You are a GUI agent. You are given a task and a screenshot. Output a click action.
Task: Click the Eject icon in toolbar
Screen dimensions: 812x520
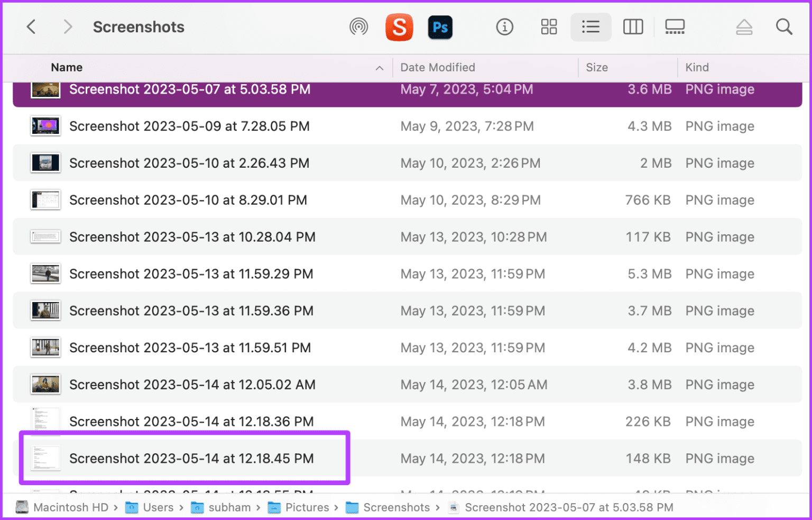tap(744, 27)
